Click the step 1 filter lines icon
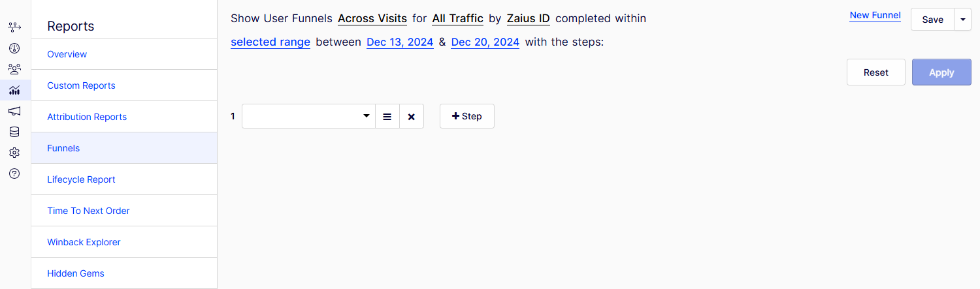Image resolution: width=980 pixels, height=289 pixels. point(387,116)
